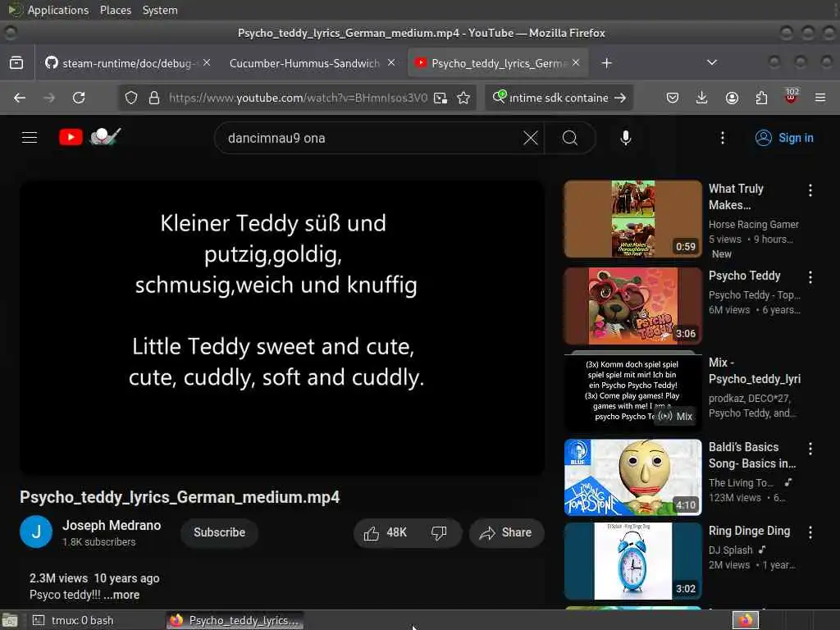Run search with the magnifier button
This screenshot has height=630, width=840.
tap(570, 138)
